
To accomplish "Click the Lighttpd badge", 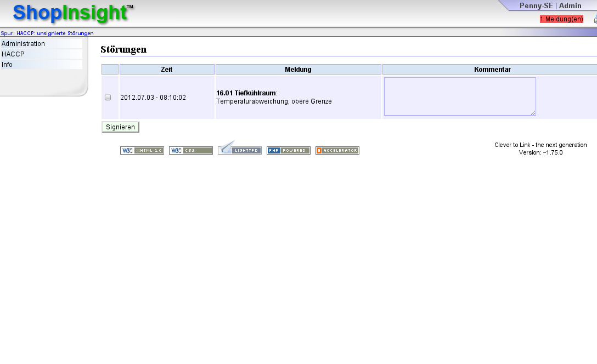I will tap(239, 147).
